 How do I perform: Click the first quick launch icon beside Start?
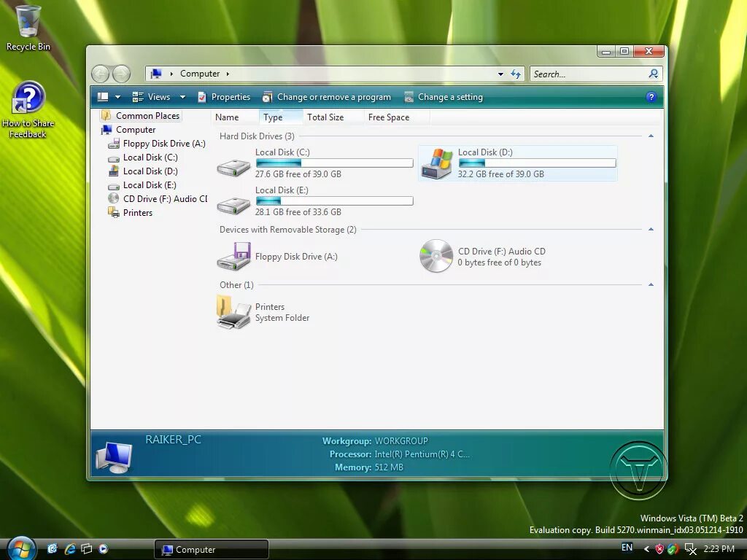[53, 549]
